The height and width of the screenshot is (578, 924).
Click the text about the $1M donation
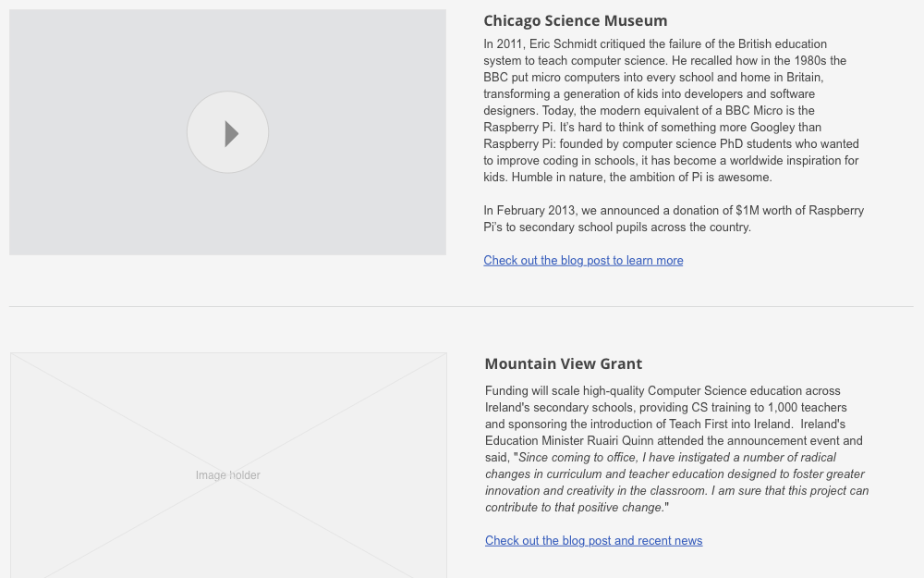pyautogui.click(x=673, y=218)
